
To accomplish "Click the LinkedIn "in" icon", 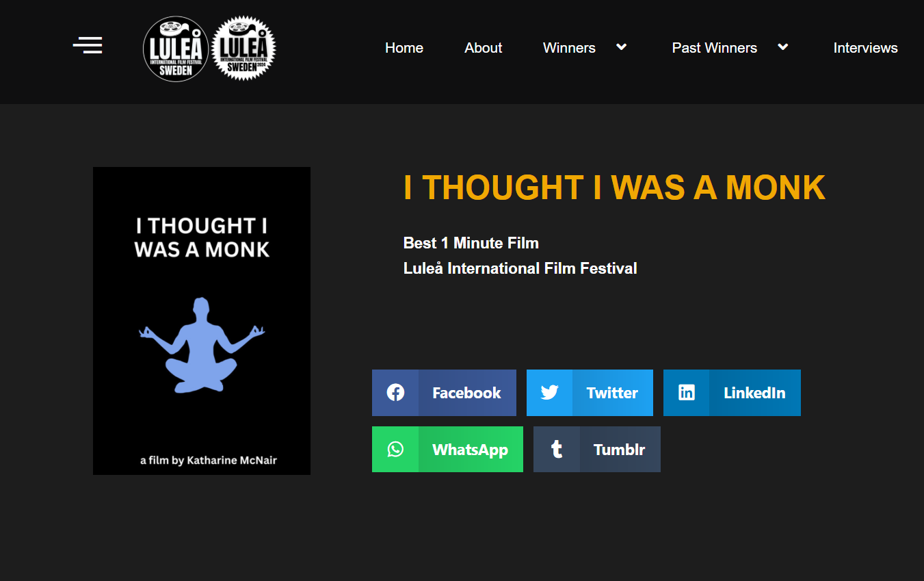I will [x=686, y=392].
